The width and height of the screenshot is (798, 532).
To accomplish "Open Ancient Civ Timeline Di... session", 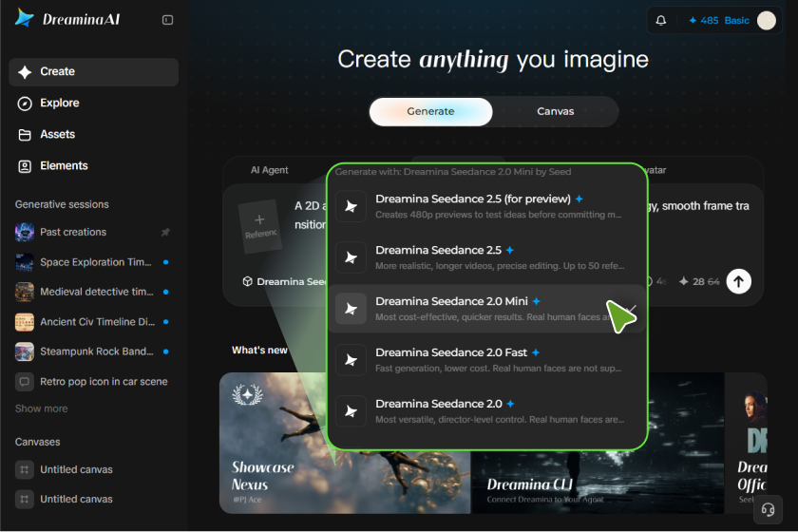I will pos(94,322).
